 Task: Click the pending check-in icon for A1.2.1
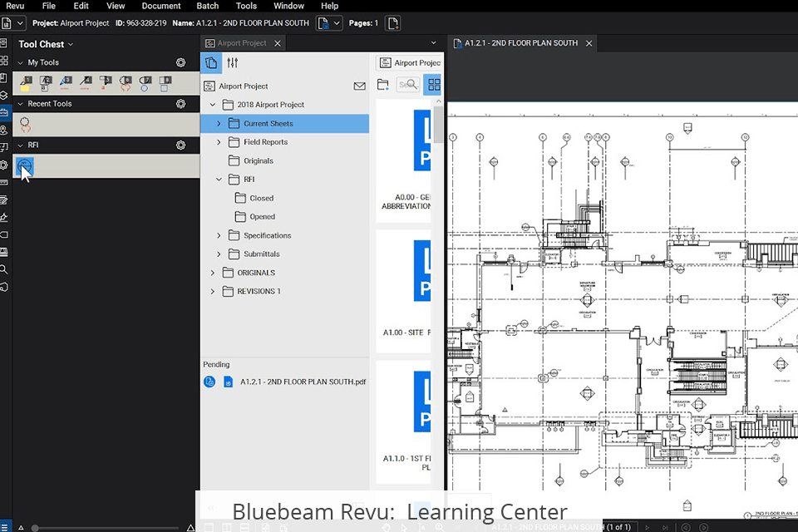(x=209, y=382)
